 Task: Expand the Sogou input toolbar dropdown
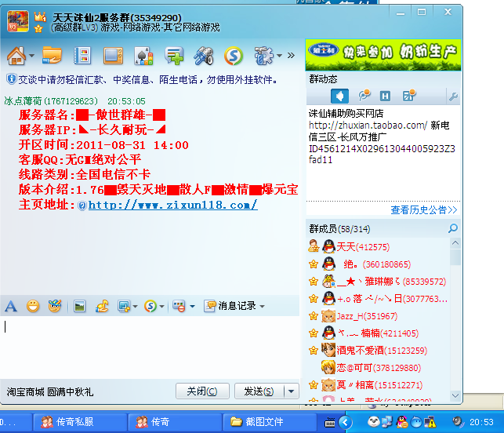click(161, 306)
